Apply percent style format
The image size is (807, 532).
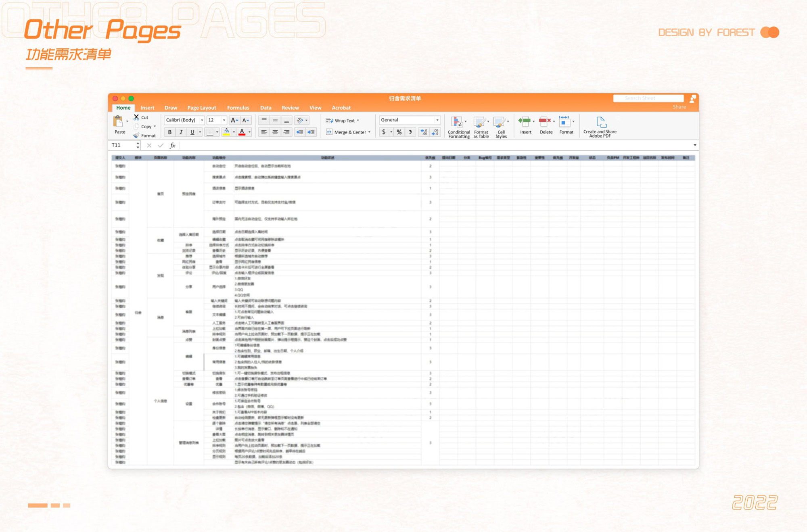point(399,132)
